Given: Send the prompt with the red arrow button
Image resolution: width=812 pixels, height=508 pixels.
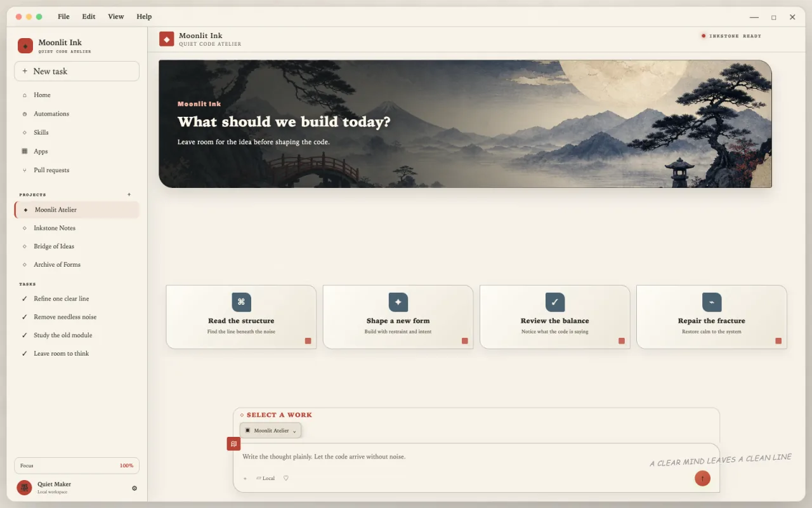Looking at the screenshot, I should pyautogui.click(x=702, y=478).
